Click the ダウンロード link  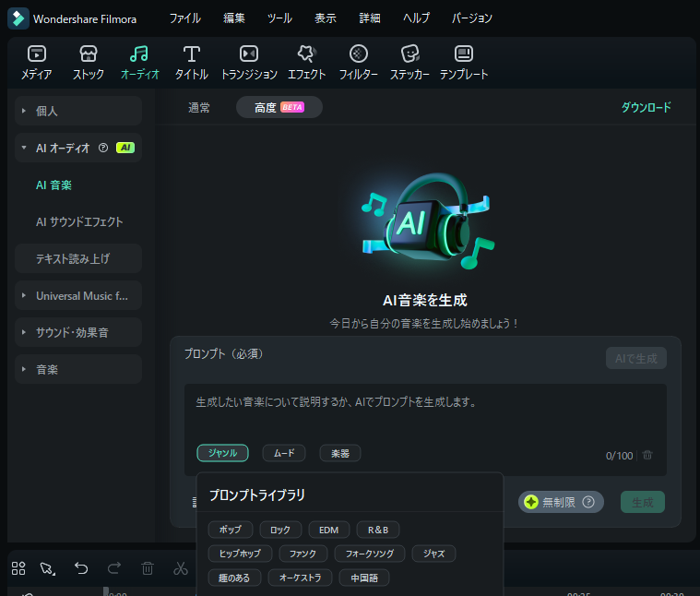[x=646, y=107]
